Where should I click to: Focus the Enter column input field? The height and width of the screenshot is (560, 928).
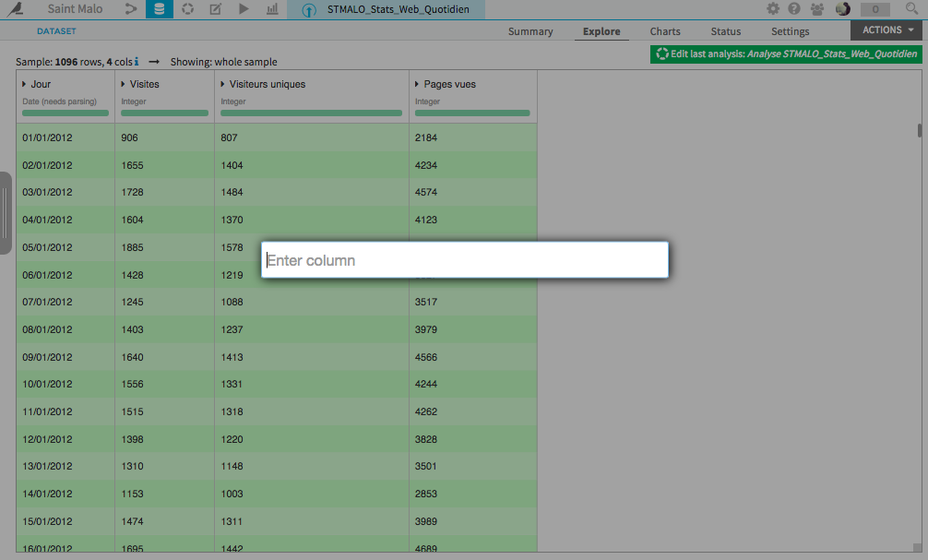point(465,260)
